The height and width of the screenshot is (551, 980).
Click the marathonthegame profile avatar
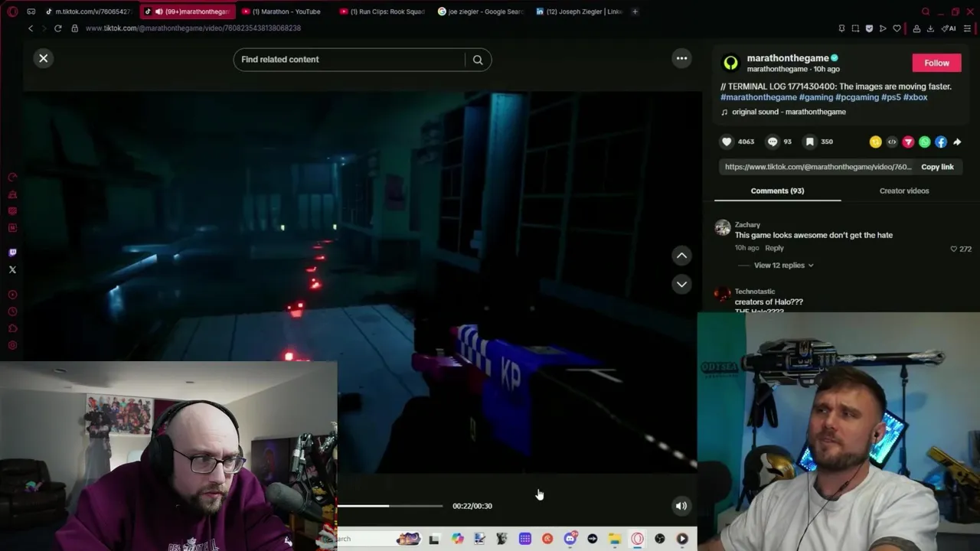coord(730,63)
